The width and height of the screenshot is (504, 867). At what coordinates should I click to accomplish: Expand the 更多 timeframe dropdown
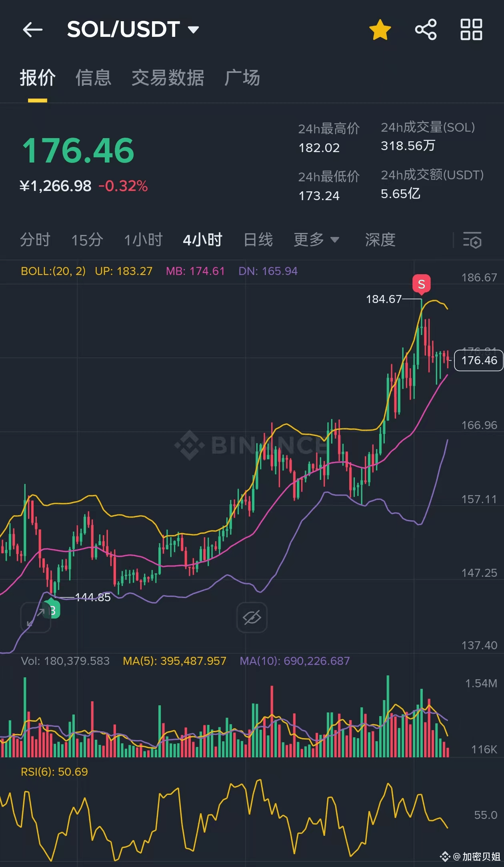click(316, 240)
